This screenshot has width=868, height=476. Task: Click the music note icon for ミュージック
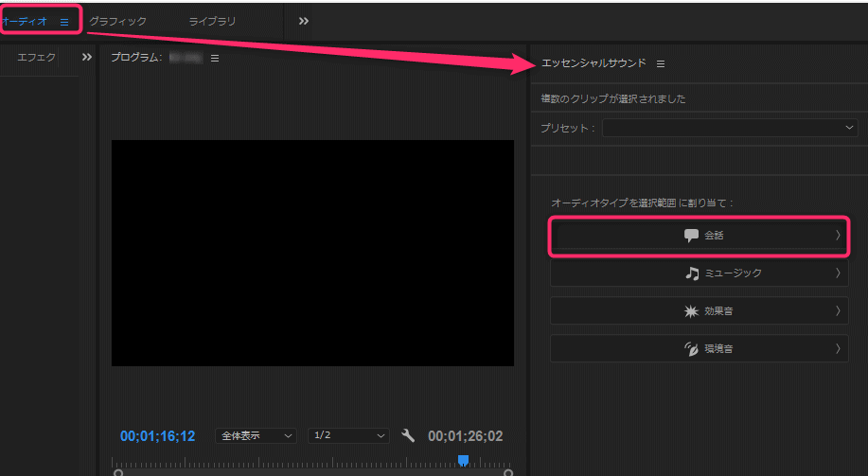coord(693,273)
